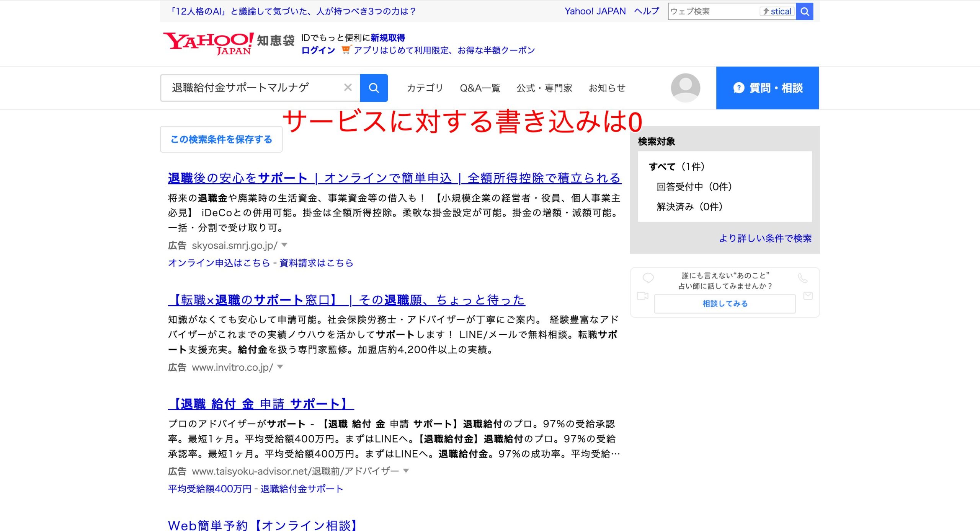This screenshot has width=980, height=531.
Task: Click 平均受給額400万円 sitelink
Action: click(x=210, y=489)
